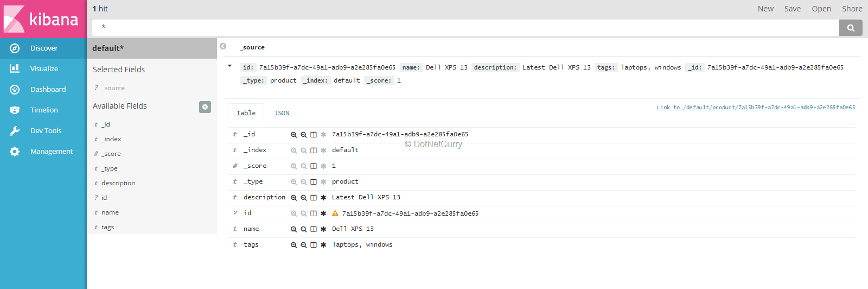Open the Available Fields settings gear

[x=205, y=106]
